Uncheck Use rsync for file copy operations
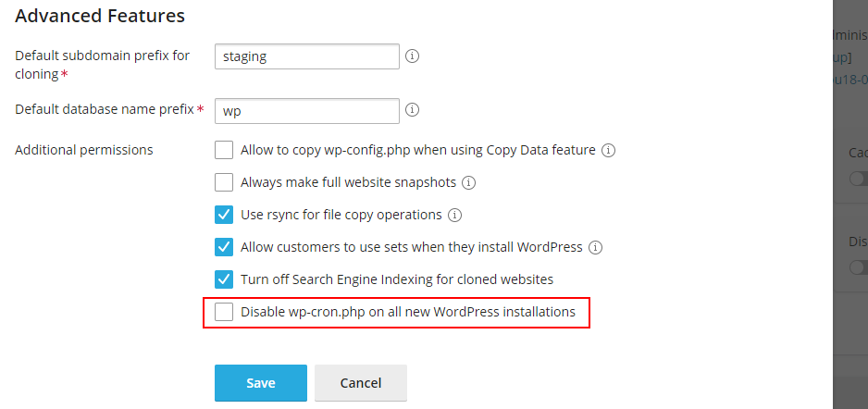Viewport: 868px width, 409px height. pyautogui.click(x=224, y=215)
